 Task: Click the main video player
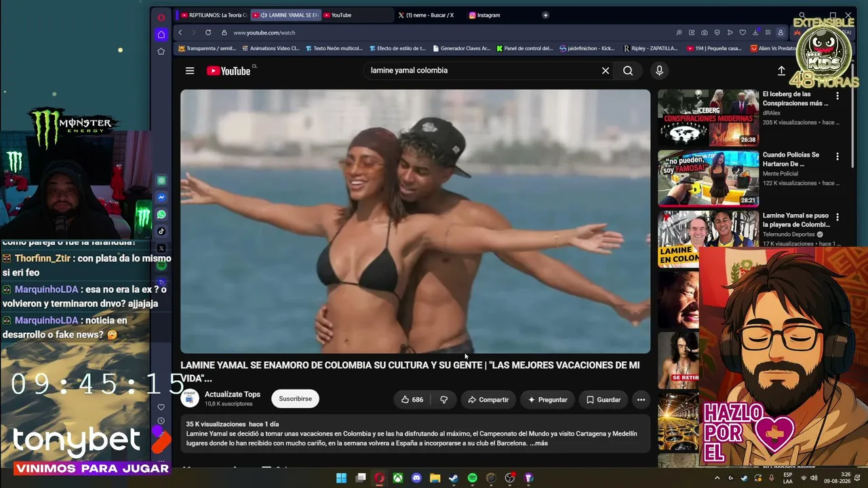pos(415,222)
